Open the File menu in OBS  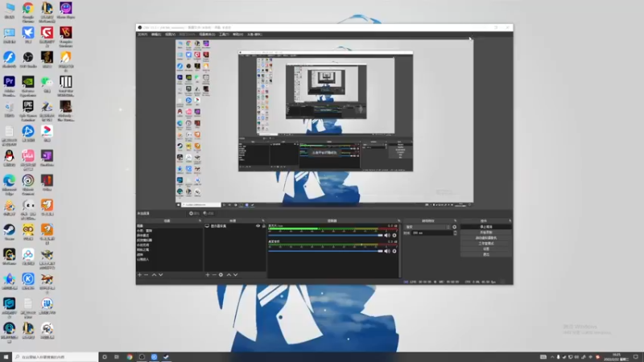pyautogui.click(x=142, y=35)
